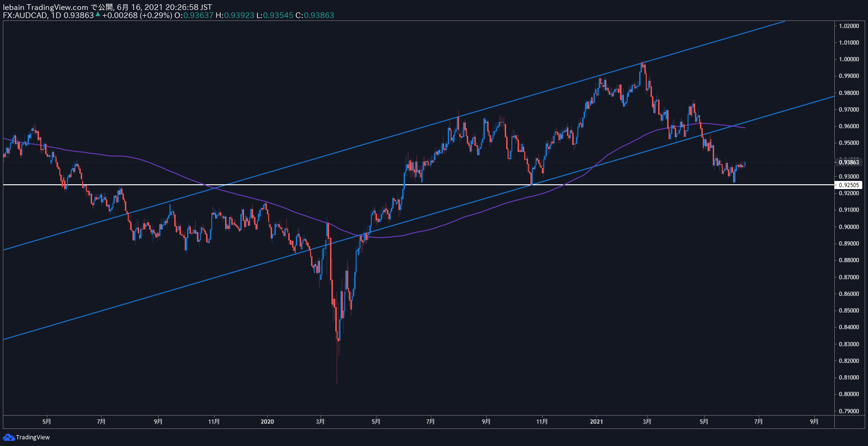Click the open value 'O:0.93637'
Screen dimensions: 868x446
coord(194,15)
